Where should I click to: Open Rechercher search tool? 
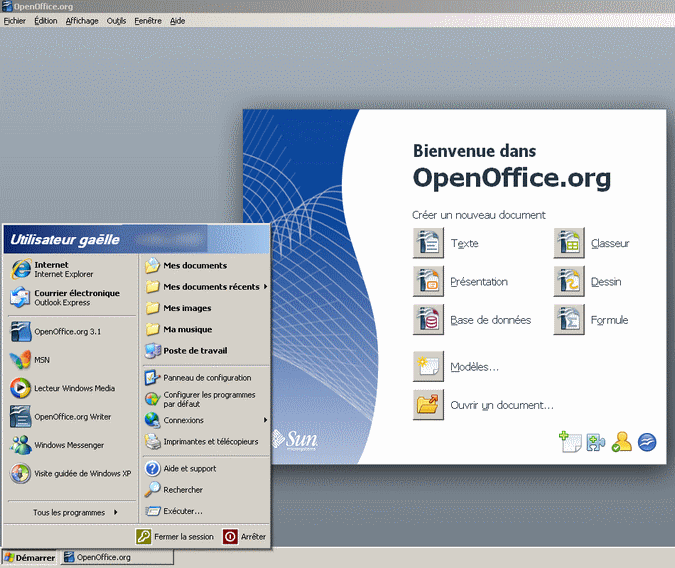coord(206,490)
